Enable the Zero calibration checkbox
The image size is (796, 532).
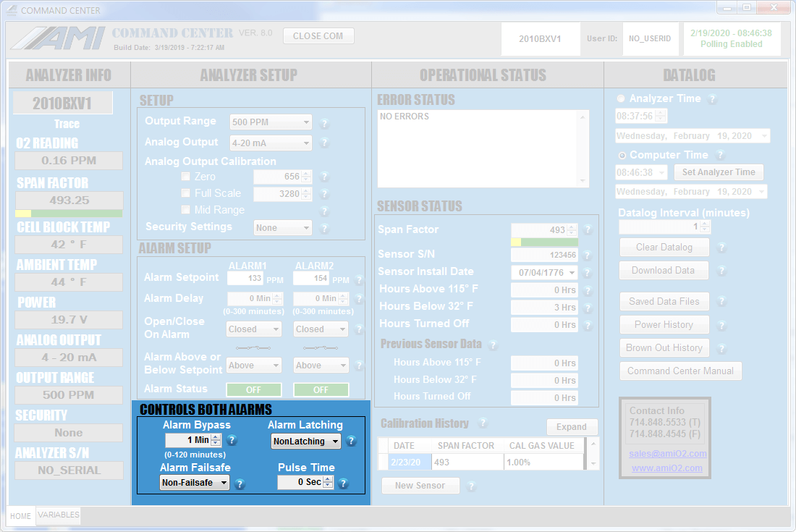pyautogui.click(x=185, y=177)
